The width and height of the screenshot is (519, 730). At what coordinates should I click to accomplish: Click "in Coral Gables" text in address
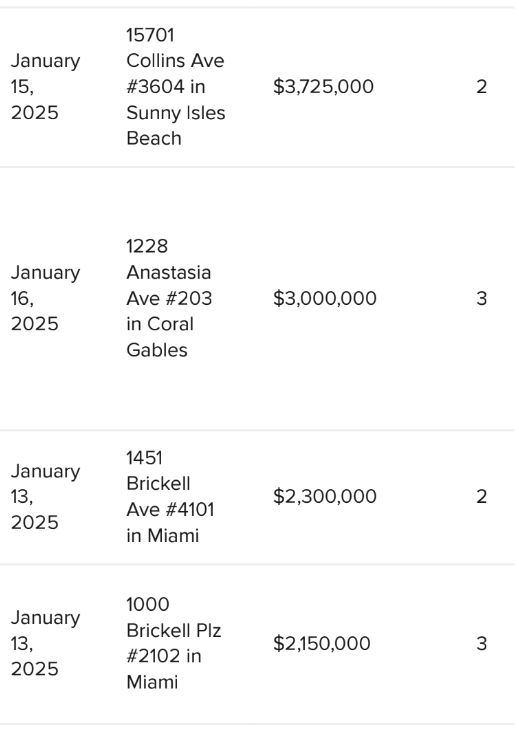160,337
